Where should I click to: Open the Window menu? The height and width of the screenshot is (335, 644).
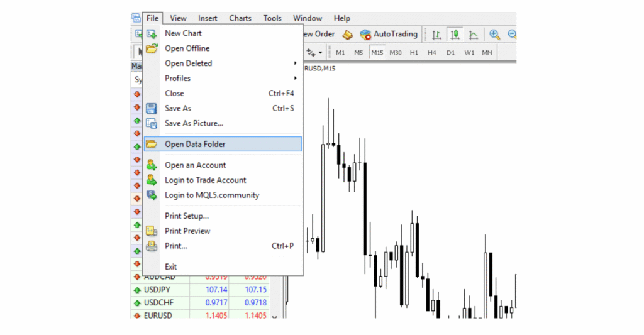(307, 18)
